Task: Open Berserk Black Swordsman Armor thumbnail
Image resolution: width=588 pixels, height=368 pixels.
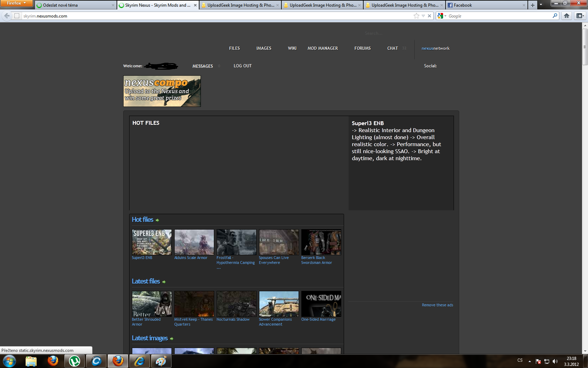Action: pyautogui.click(x=321, y=242)
